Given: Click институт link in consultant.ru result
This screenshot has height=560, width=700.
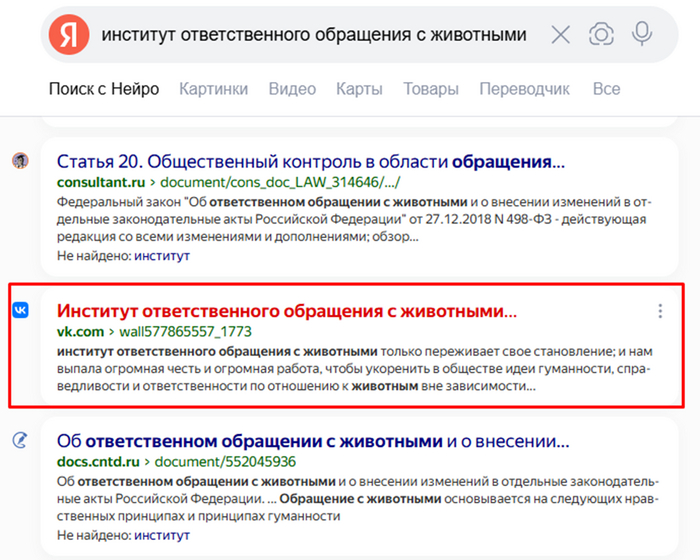Looking at the screenshot, I should tap(162, 256).
